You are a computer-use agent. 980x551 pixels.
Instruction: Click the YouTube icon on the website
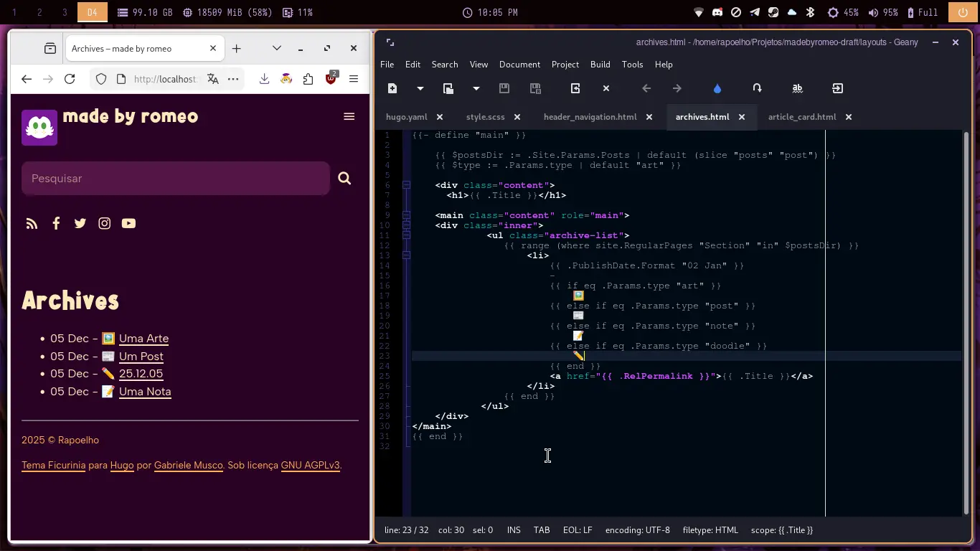pos(128,223)
